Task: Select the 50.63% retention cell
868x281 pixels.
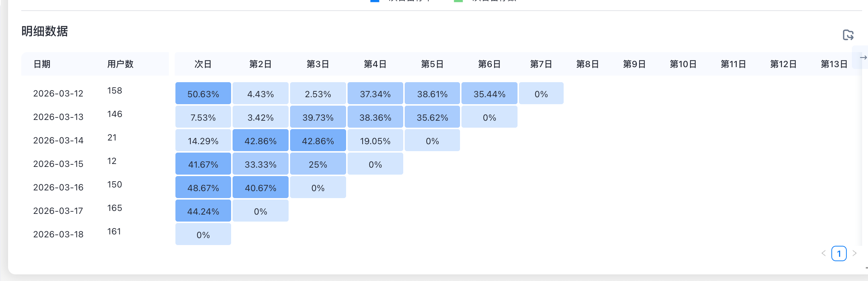Action: pyautogui.click(x=203, y=94)
